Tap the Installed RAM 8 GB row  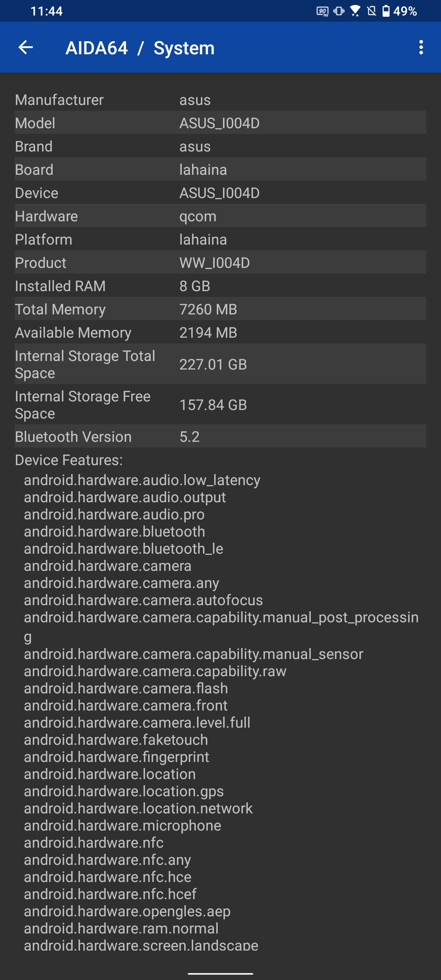[220, 286]
